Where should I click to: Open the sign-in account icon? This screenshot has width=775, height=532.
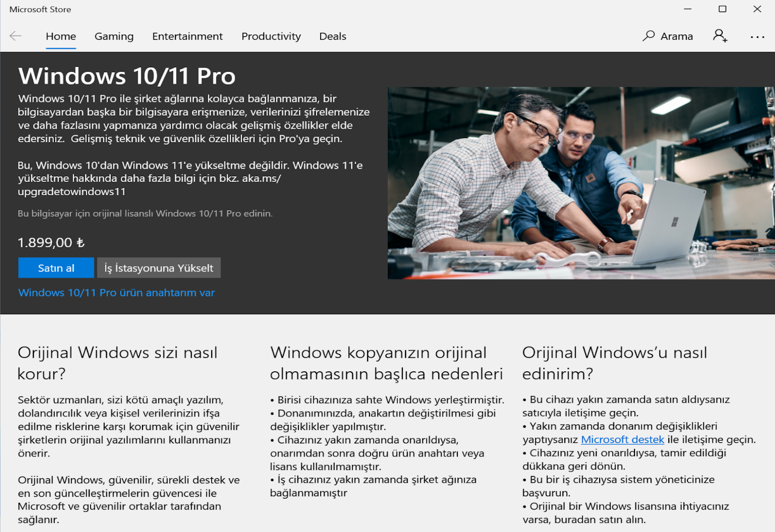[x=720, y=36]
